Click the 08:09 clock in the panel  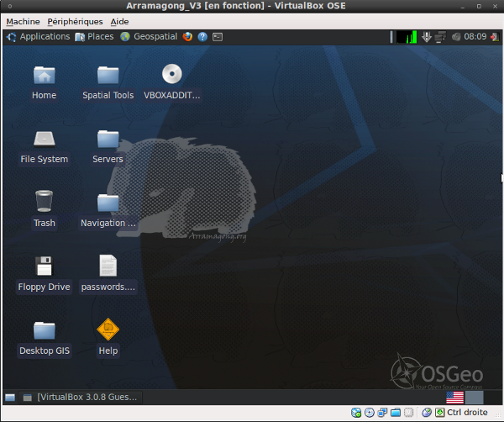[x=475, y=37]
